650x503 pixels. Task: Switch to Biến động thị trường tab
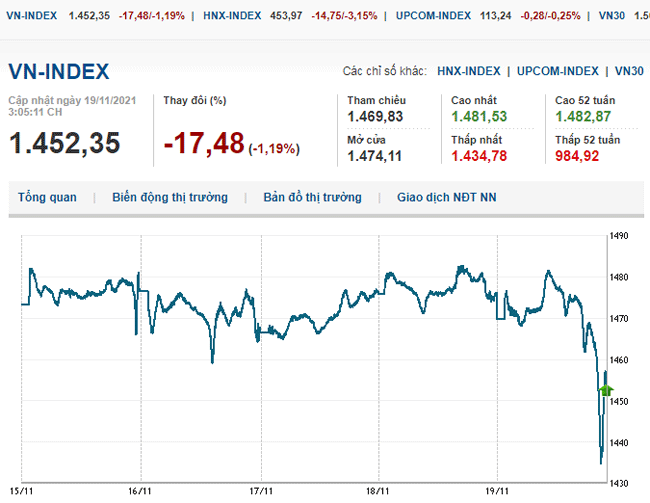[170, 198]
